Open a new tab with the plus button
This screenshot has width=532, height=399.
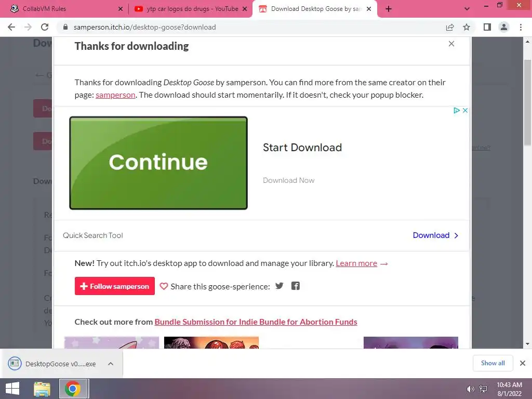(x=389, y=9)
